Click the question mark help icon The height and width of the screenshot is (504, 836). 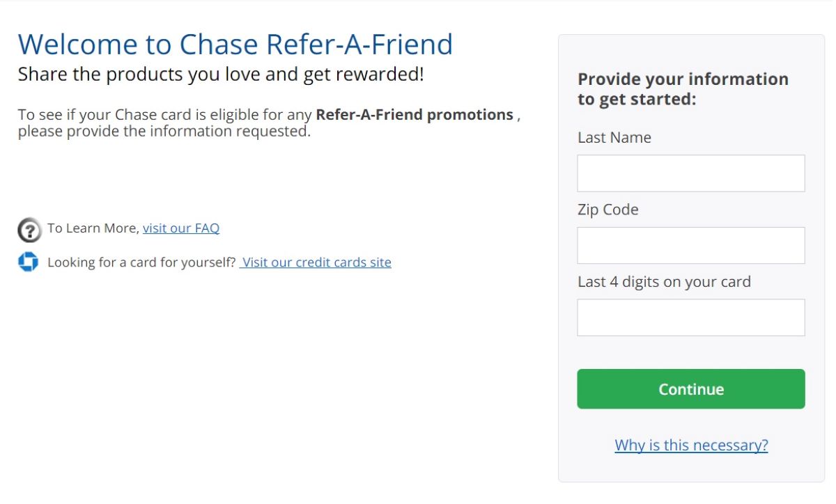point(29,229)
